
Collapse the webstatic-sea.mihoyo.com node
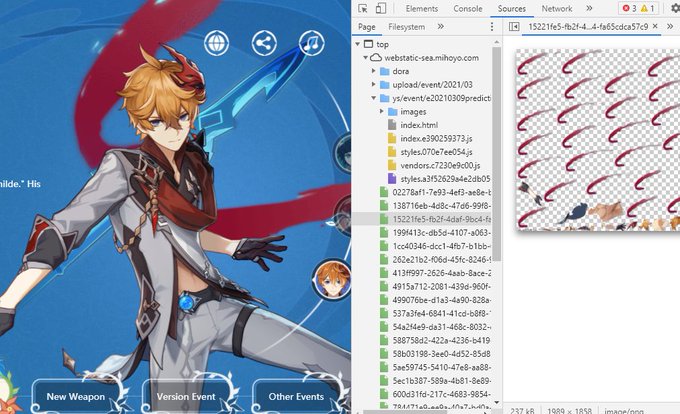pos(366,58)
